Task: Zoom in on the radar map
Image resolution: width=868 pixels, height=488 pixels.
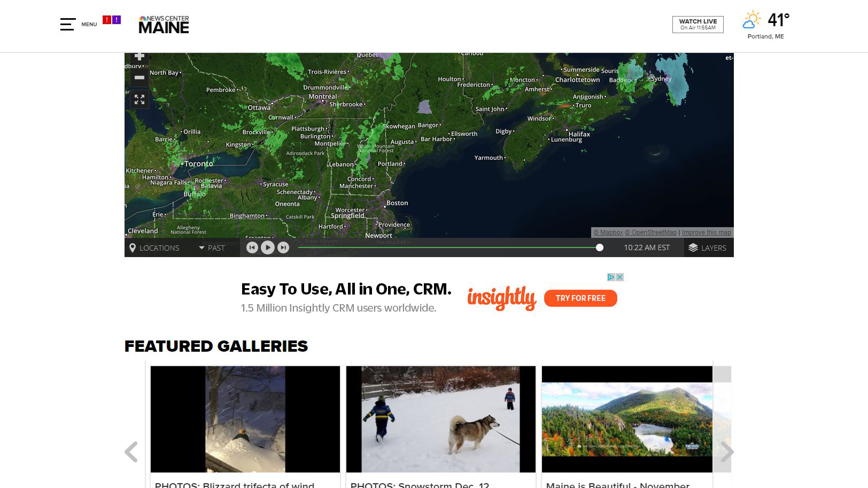Action: tap(139, 57)
